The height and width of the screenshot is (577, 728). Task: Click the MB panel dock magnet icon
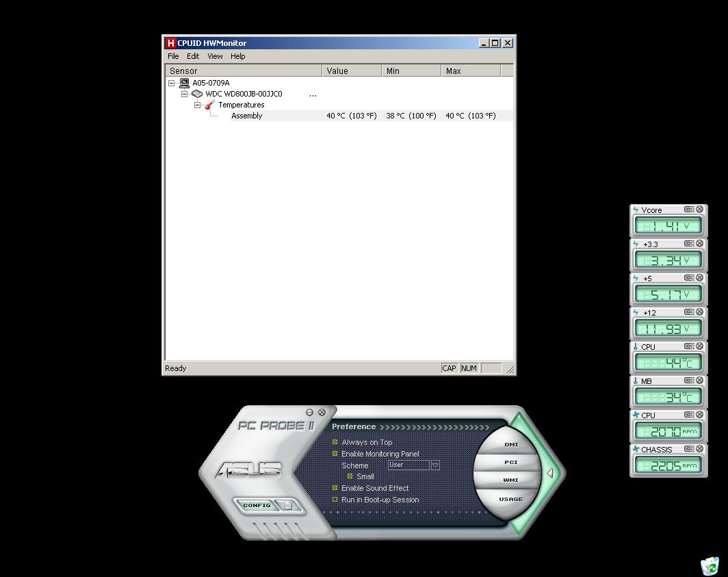689,381
